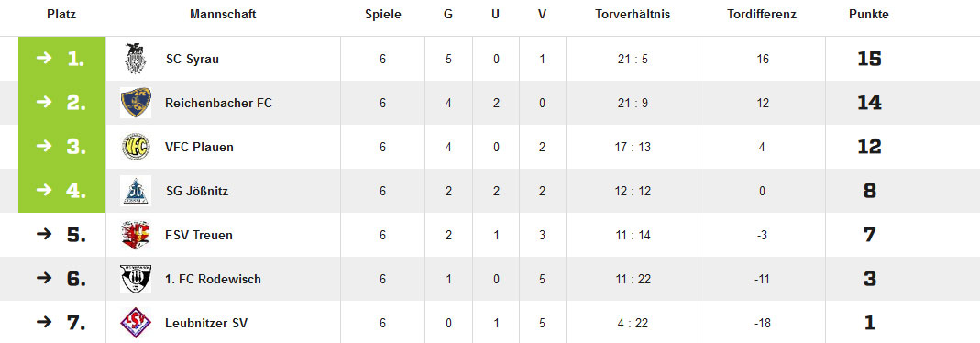Viewport: 980px width, 343px height.
Task: Click the Torverhältnis column header
Action: [x=633, y=15]
